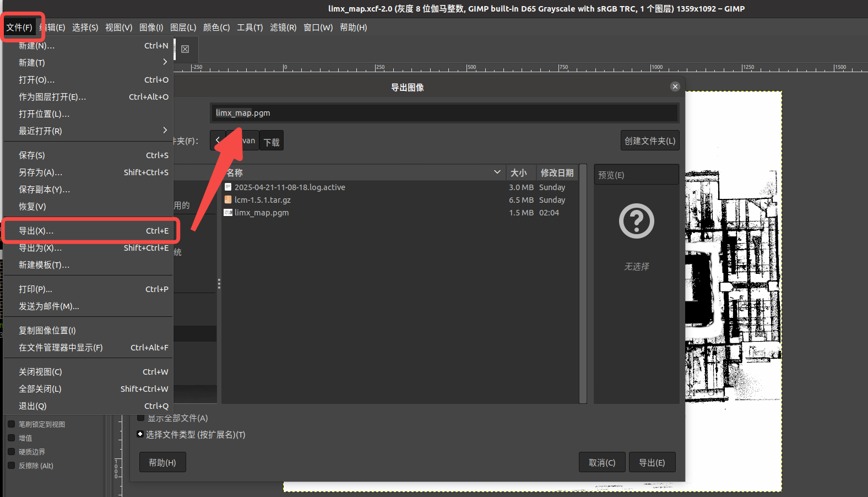Click the log.active file's document icon
This screenshot has height=497, width=868.
coord(228,187)
